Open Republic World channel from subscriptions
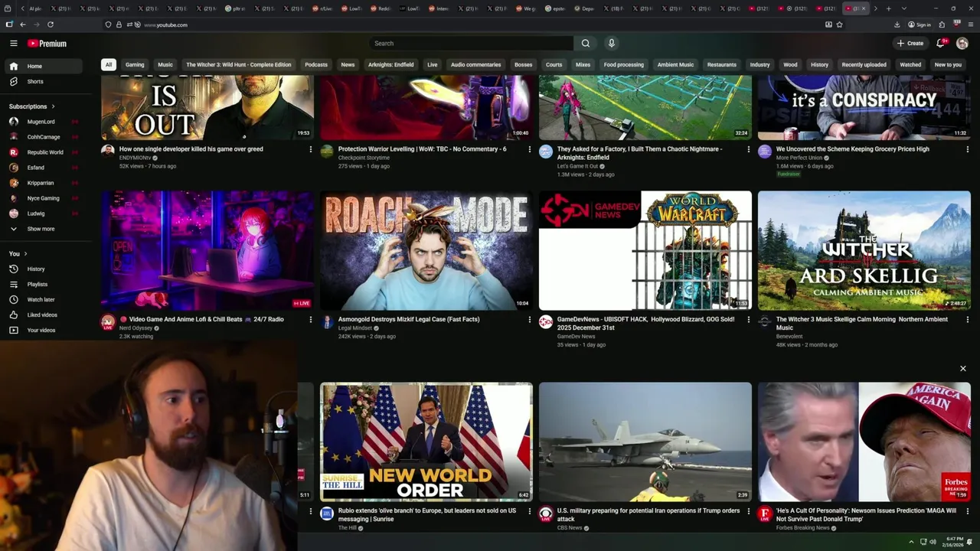This screenshot has height=551, width=980. [x=45, y=152]
